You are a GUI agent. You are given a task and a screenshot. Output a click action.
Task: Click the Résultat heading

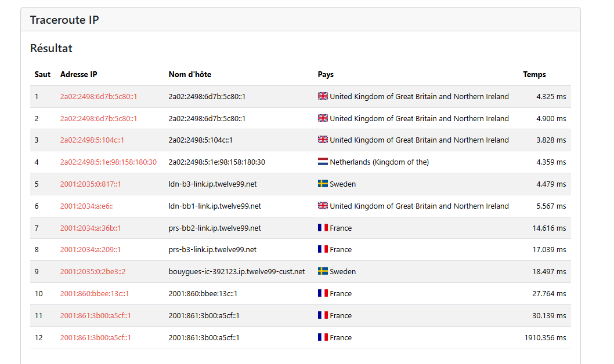coord(51,48)
